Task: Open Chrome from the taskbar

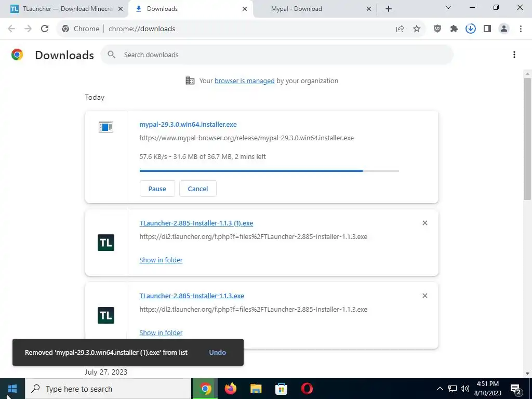Action: tap(205, 389)
